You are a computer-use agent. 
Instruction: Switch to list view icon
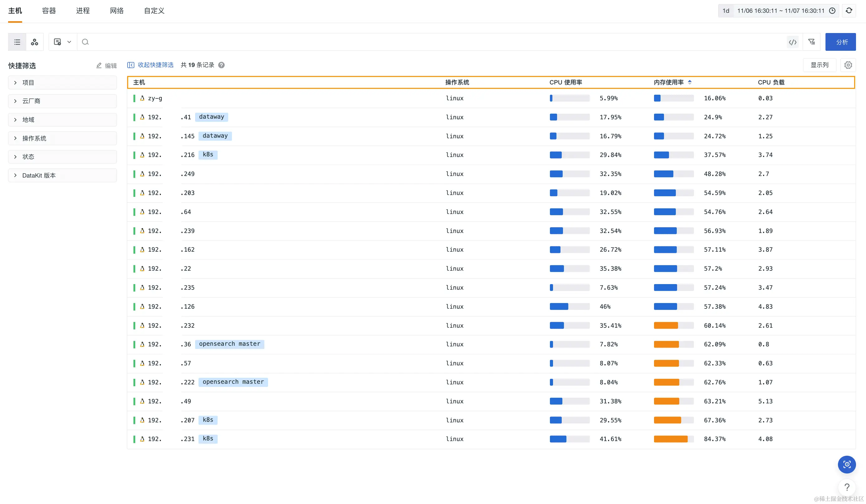tap(17, 42)
